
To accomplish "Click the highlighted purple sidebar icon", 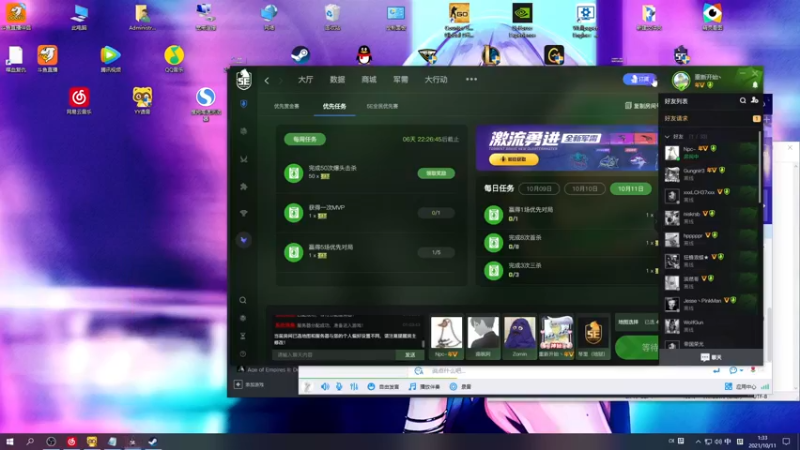I will pos(244,240).
